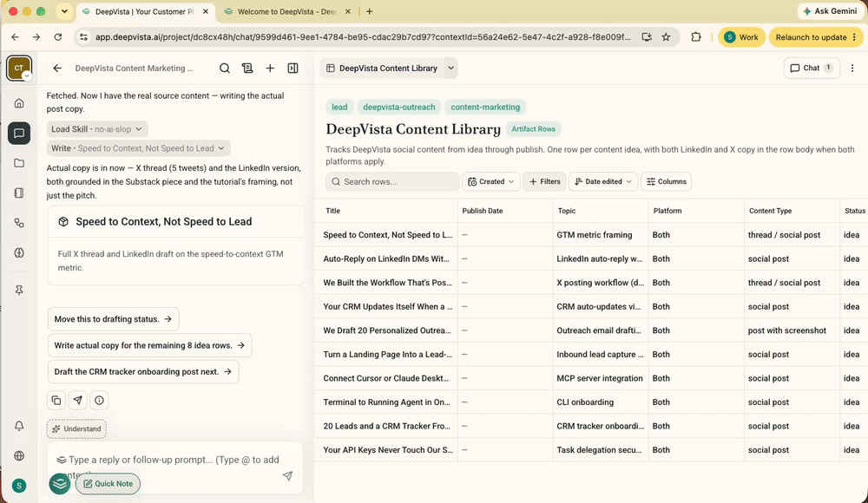This screenshot has width=868, height=503.
Task: Toggle the Understand mode chip
Action: pos(76,428)
